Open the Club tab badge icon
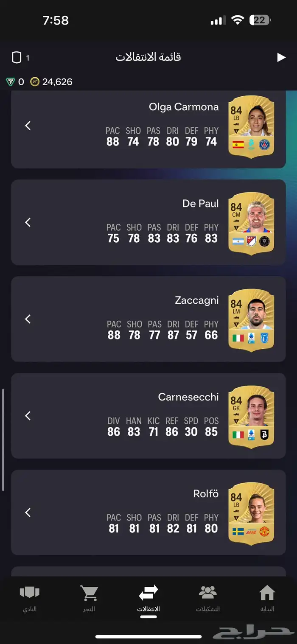 coord(30,592)
